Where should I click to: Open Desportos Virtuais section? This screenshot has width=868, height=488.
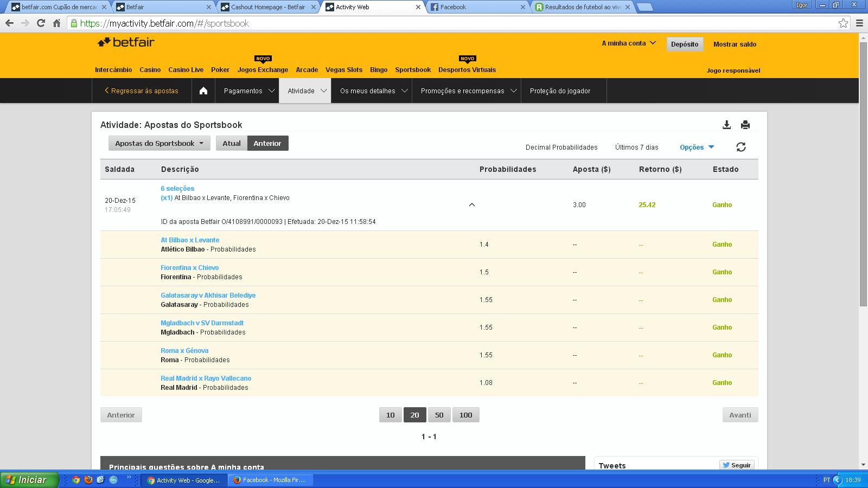pyautogui.click(x=467, y=69)
